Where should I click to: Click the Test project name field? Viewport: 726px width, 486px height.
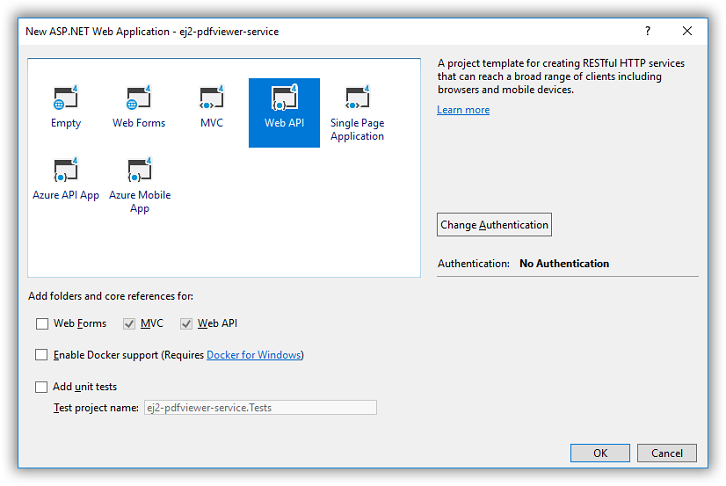260,408
